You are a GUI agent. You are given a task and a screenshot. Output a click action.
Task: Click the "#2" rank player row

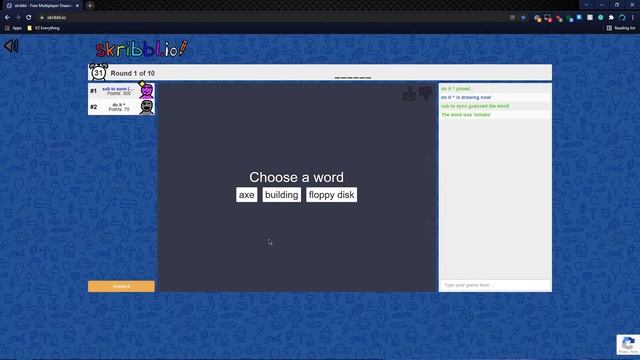tap(121, 107)
